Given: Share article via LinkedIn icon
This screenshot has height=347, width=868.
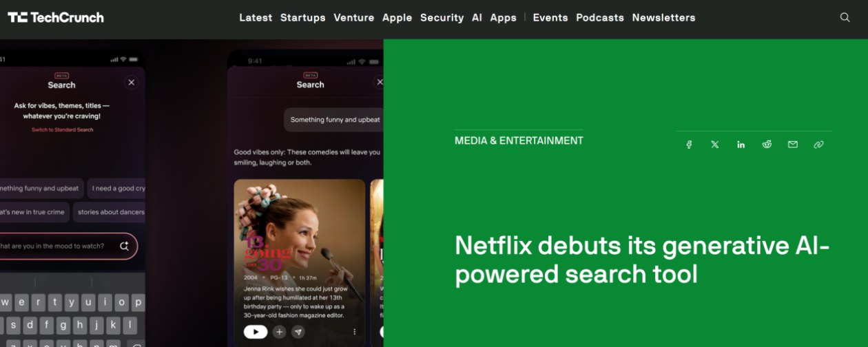Looking at the screenshot, I should [741, 145].
